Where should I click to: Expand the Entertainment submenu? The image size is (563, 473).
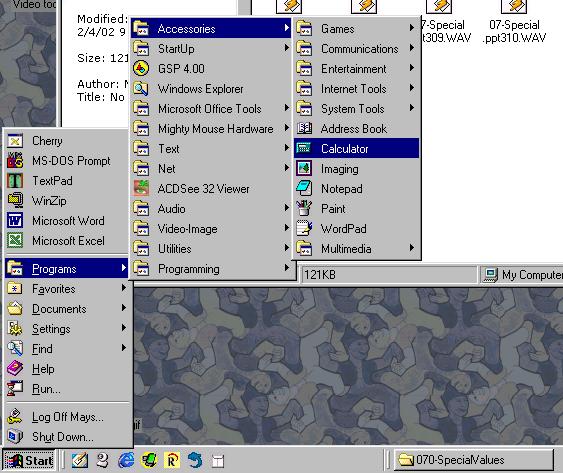356,68
